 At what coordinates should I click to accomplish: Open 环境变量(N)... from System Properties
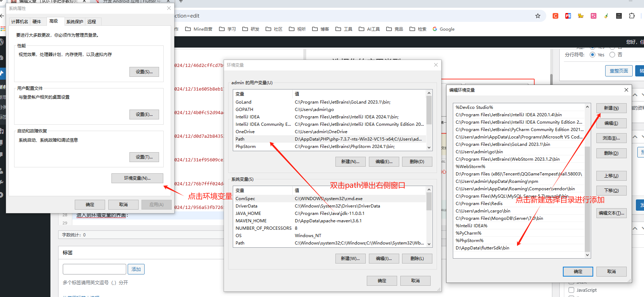137,178
